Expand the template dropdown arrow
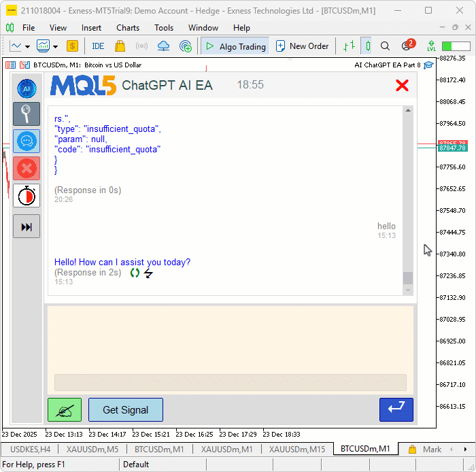 click(55, 47)
